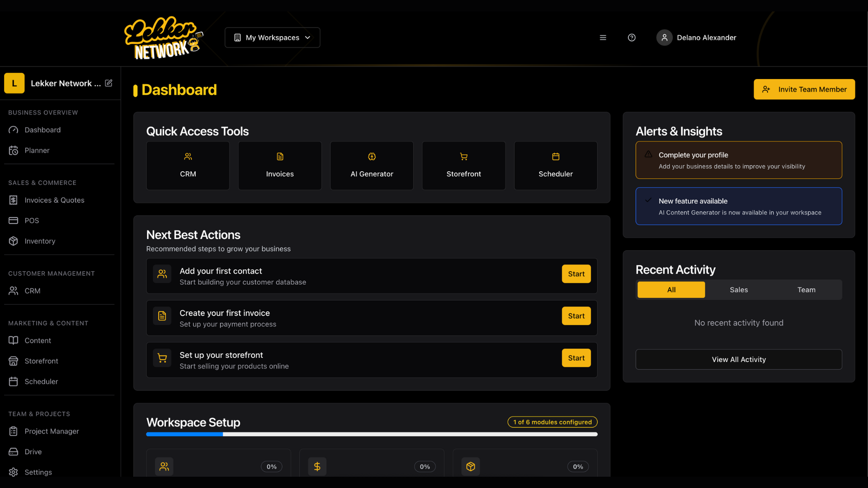The image size is (868, 488).
Task: Switch Recent Activity to Team tab
Action: point(806,290)
